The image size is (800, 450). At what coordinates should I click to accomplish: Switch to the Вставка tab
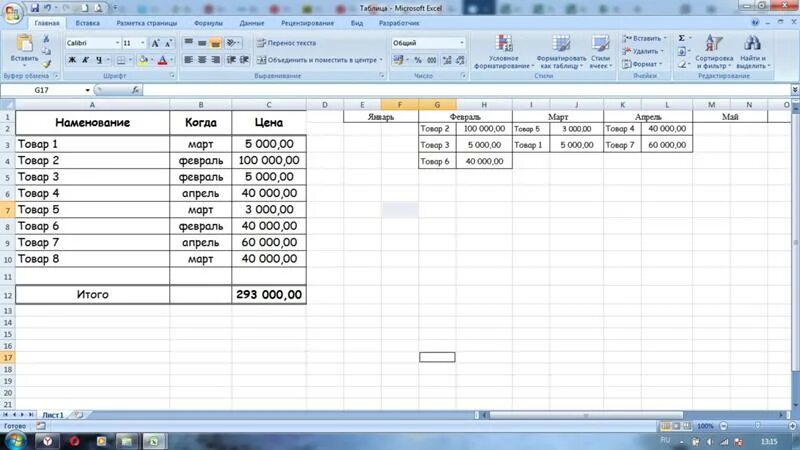pyautogui.click(x=87, y=23)
